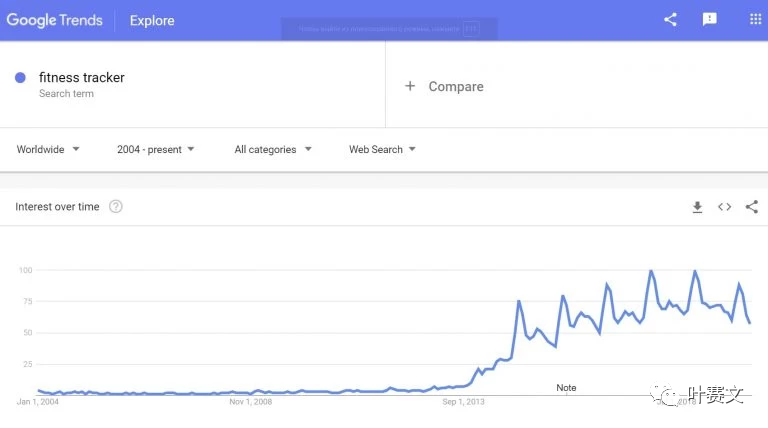The width and height of the screenshot is (768, 428).
Task: Click the blue fitness tracker color dot
Action: (20, 77)
